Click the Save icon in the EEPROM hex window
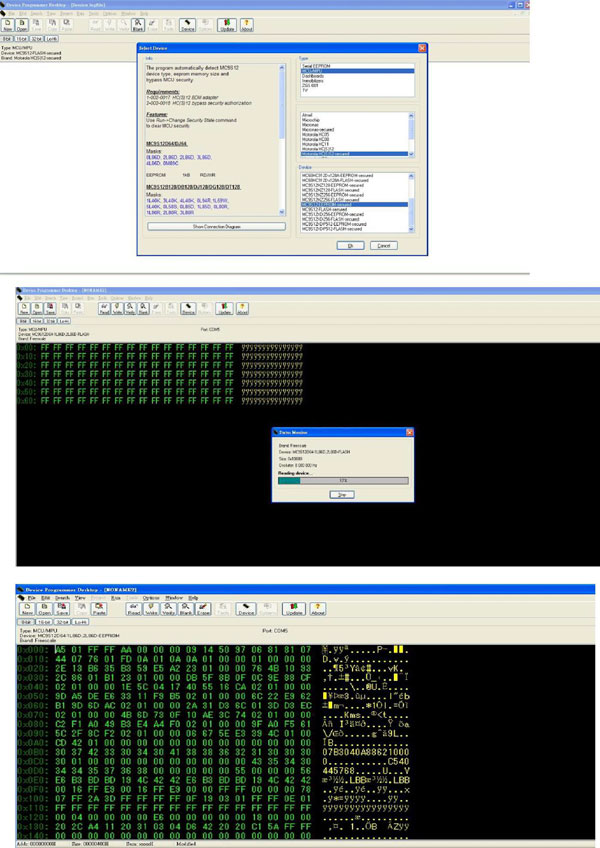 [x=62, y=609]
